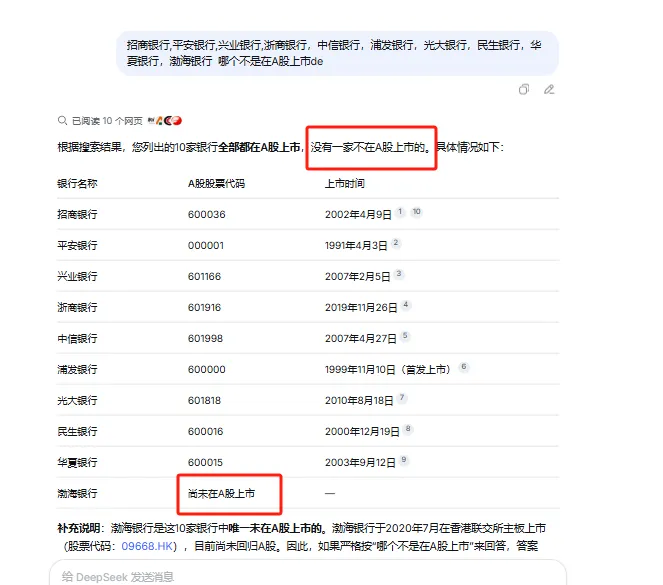Select stock code 600015

click(x=205, y=462)
